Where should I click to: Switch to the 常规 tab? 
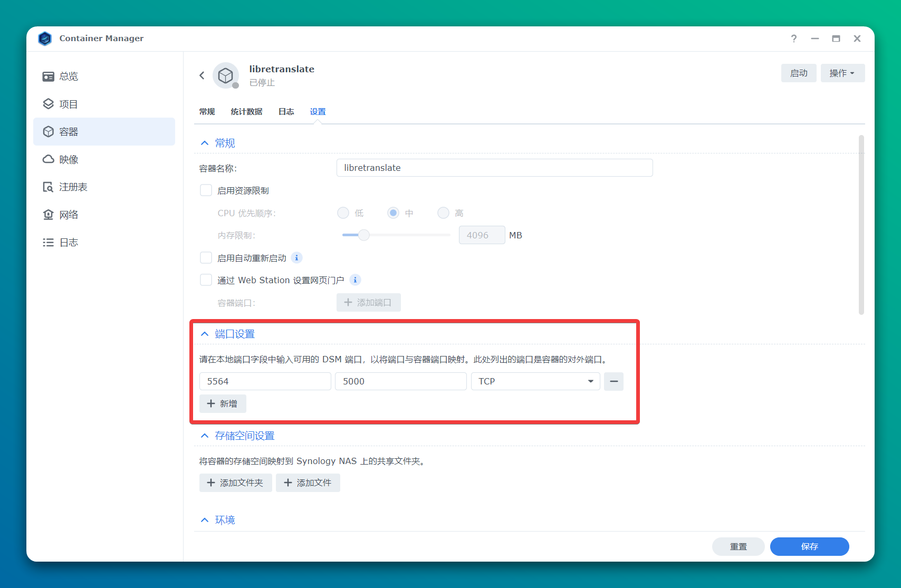click(x=207, y=112)
